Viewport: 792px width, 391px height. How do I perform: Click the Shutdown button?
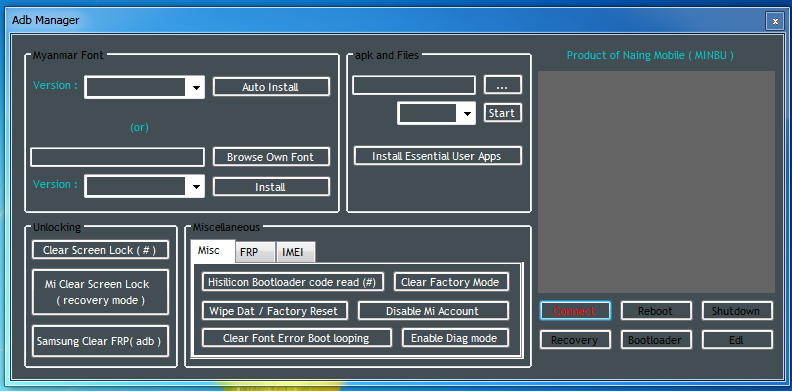[x=737, y=311]
